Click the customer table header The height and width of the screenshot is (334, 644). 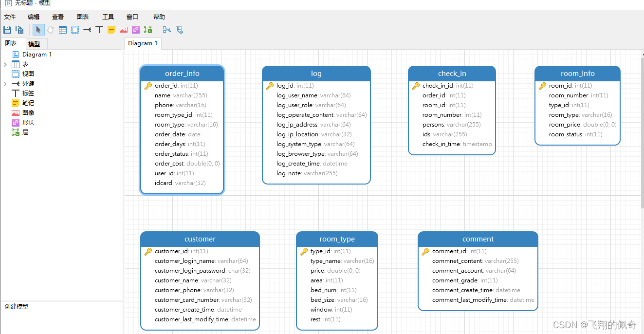pos(200,239)
